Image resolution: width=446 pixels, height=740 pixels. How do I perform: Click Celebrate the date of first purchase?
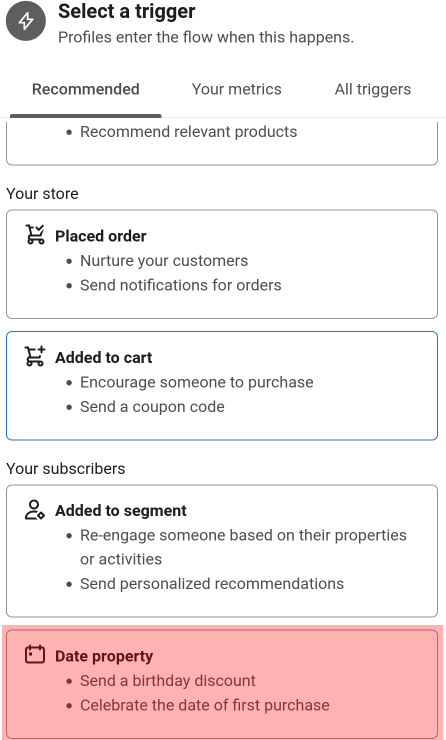(x=204, y=705)
